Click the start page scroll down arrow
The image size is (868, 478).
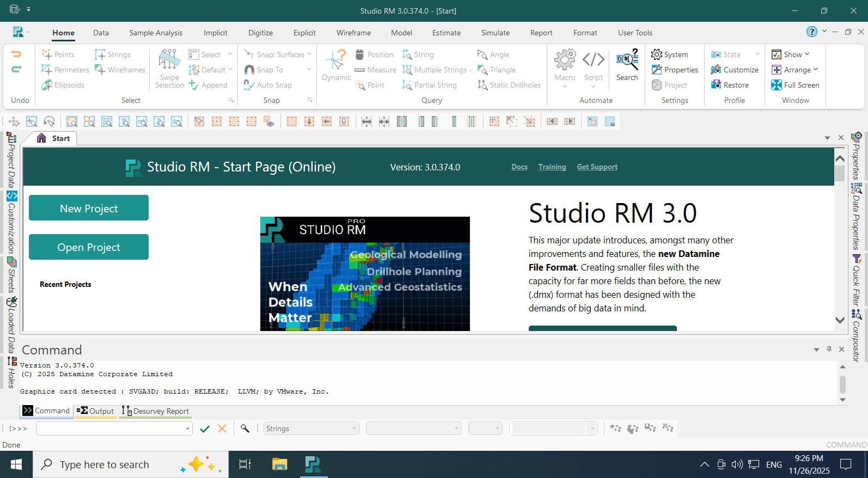pos(840,320)
